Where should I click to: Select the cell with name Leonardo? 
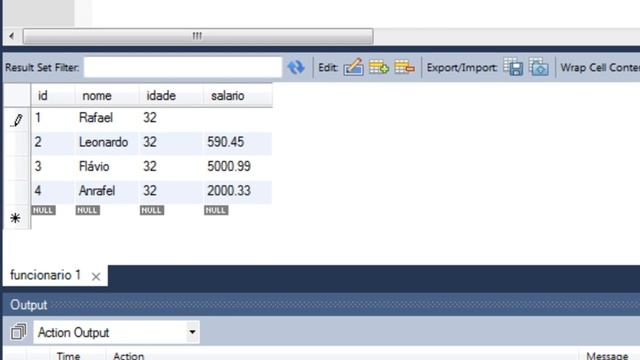click(107, 142)
